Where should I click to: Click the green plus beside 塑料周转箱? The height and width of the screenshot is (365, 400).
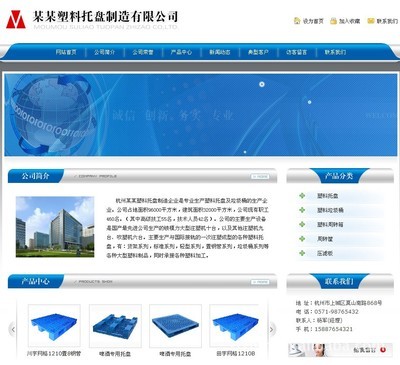(x=302, y=224)
